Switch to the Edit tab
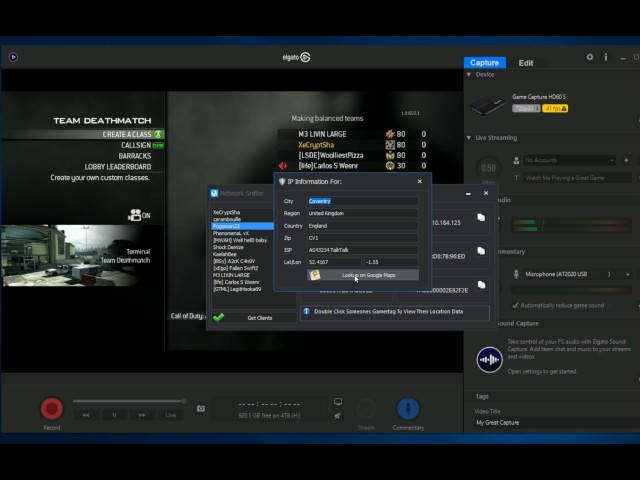The image size is (640, 480). (526, 63)
